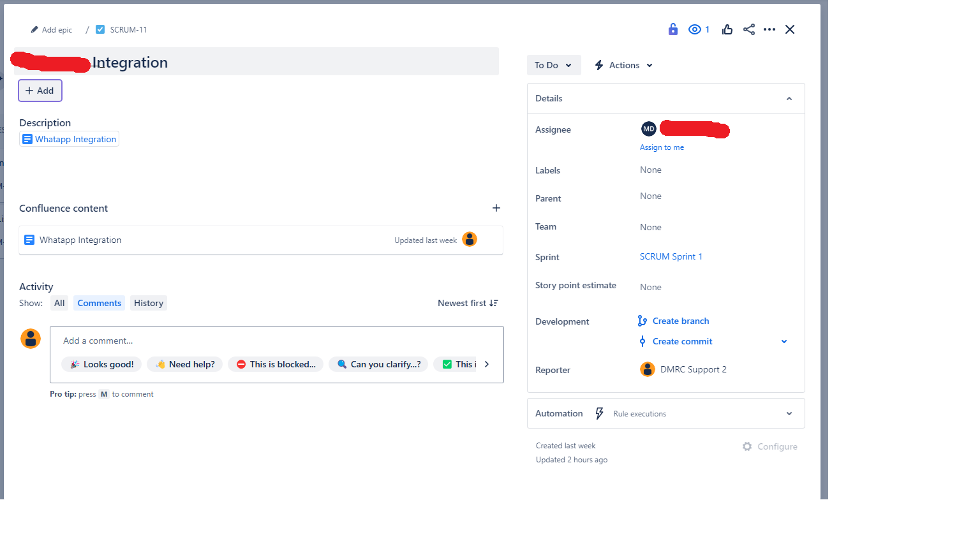Open the Whatapp Integration Confluence page row

(x=261, y=240)
